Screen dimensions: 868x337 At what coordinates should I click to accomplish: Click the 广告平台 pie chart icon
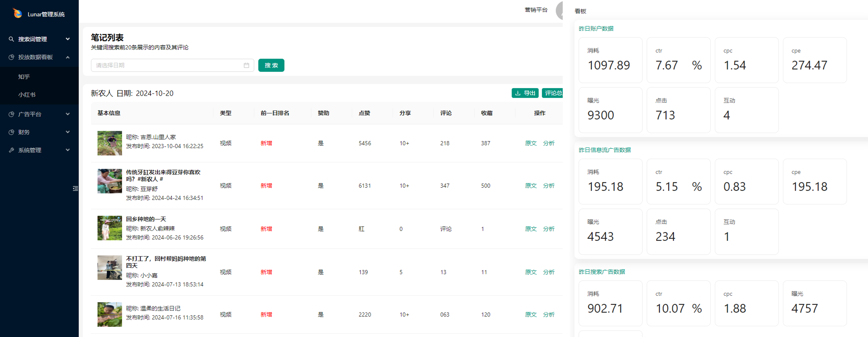(x=11, y=114)
